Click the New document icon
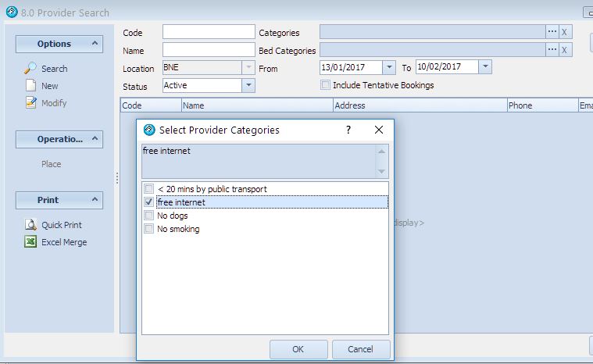Screen dimensions: 593x364 click(x=30, y=86)
